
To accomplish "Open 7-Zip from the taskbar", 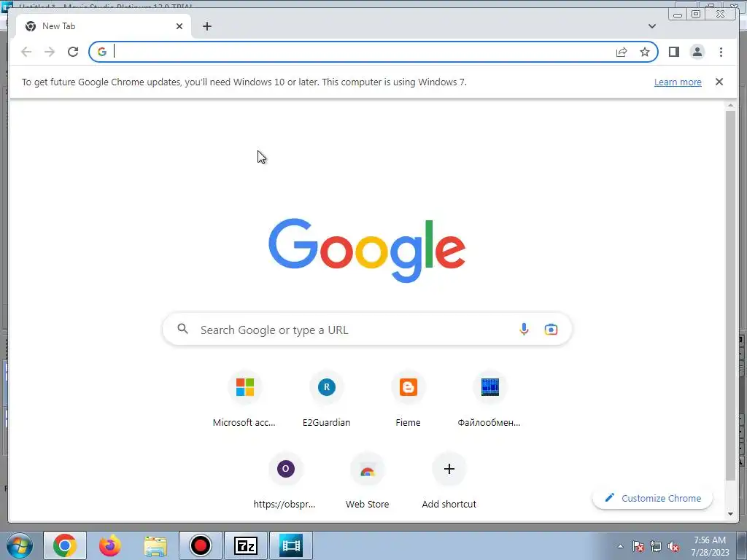I will tap(246, 545).
